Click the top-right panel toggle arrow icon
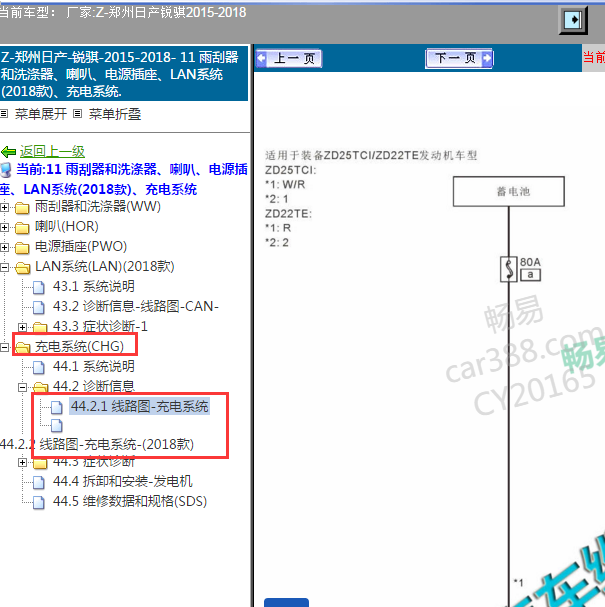Image resolution: width=605 pixels, height=607 pixels. (573, 19)
